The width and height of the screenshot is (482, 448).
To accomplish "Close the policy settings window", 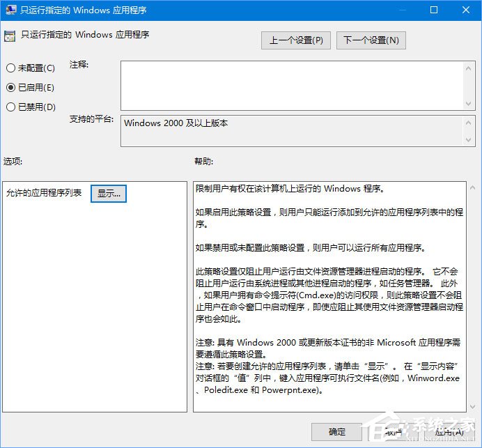I will pos(466,10).
